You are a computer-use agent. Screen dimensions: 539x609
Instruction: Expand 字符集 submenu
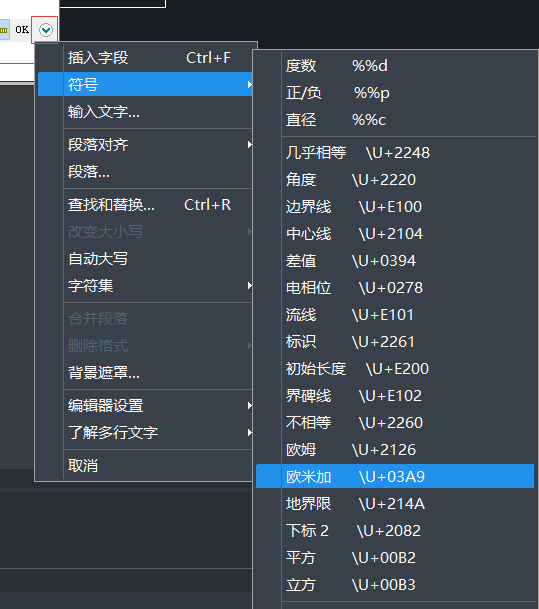pyautogui.click(x=145, y=285)
